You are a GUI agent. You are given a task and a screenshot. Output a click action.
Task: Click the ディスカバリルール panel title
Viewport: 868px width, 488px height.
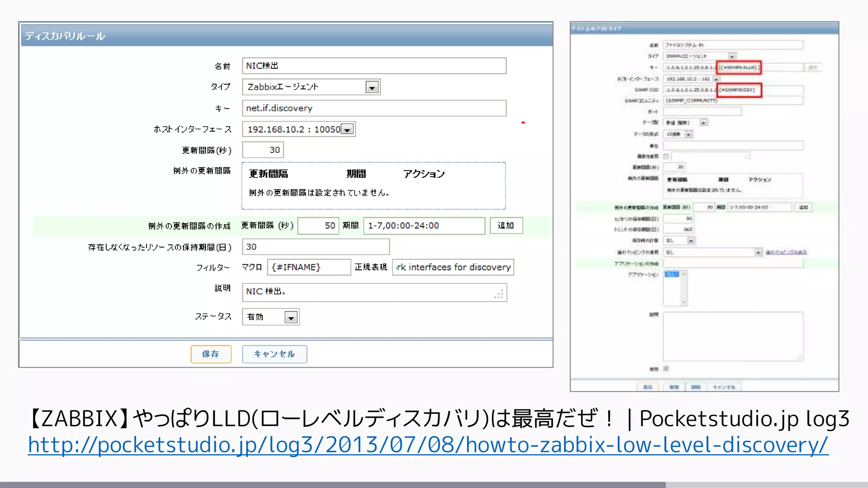65,36
